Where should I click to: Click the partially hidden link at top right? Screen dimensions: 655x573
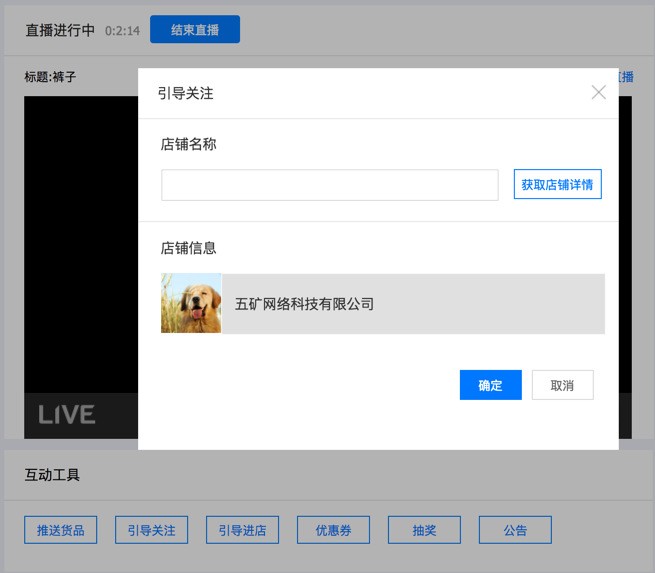click(626, 77)
